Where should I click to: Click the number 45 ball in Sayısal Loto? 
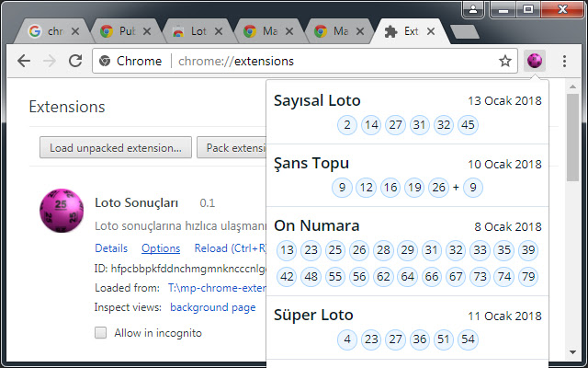tap(468, 125)
